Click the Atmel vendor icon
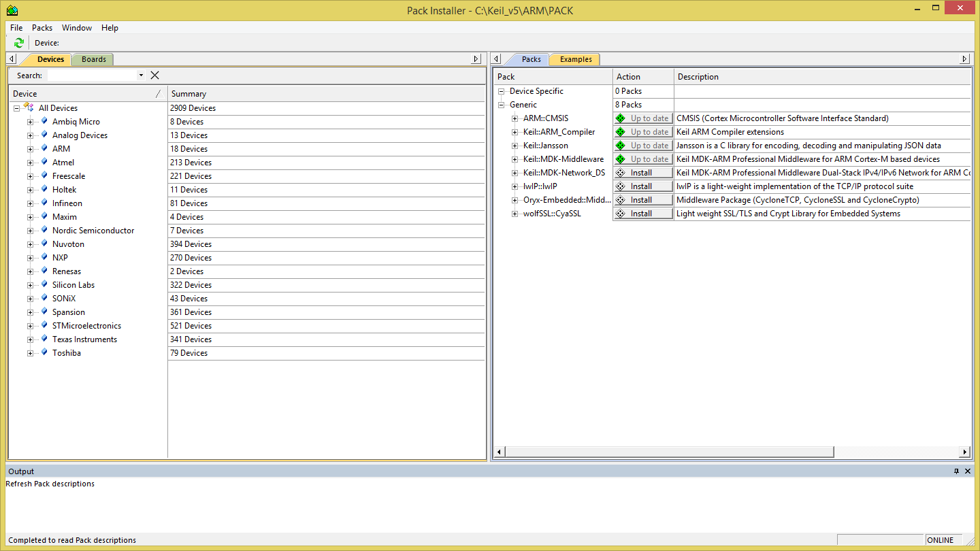980x551 pixels. click(45, 162)
